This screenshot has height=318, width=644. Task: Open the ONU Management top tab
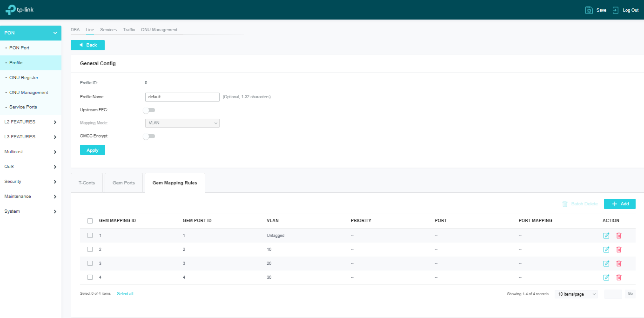coord(159,30)
